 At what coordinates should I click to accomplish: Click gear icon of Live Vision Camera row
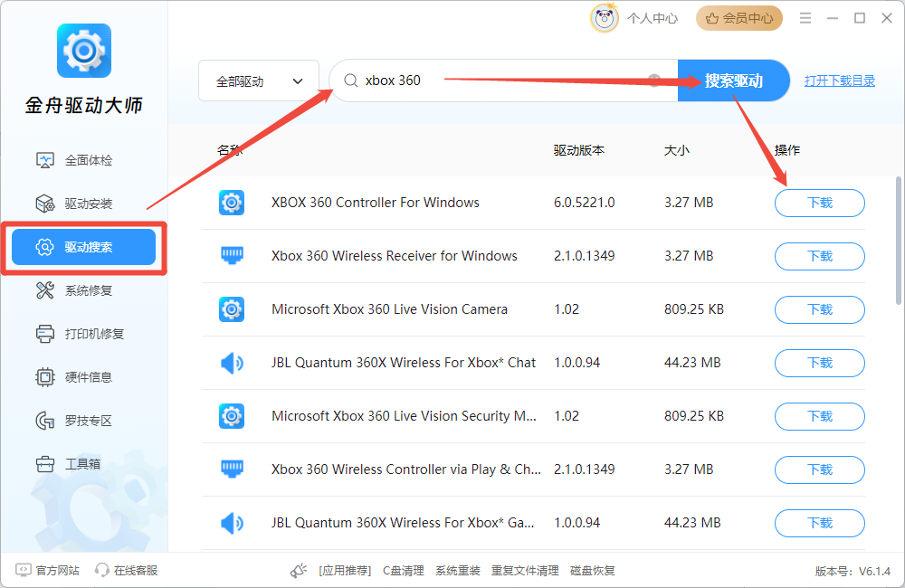[232, 309]
